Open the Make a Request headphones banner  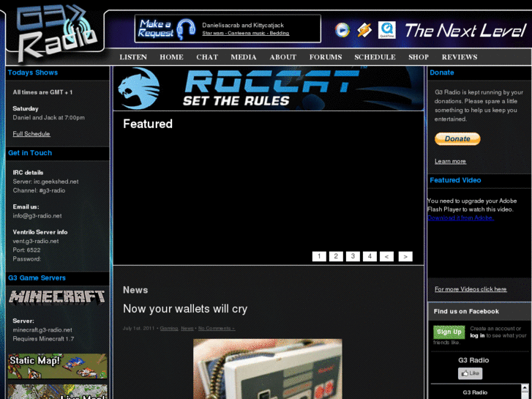[x=167, y=29]
